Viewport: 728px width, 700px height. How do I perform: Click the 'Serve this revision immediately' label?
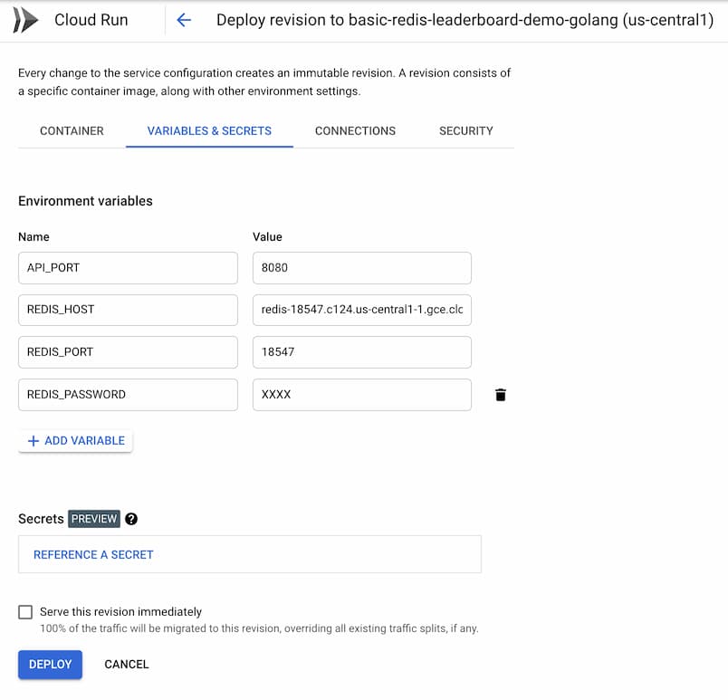pyautogui.click(x=120, y=612)
